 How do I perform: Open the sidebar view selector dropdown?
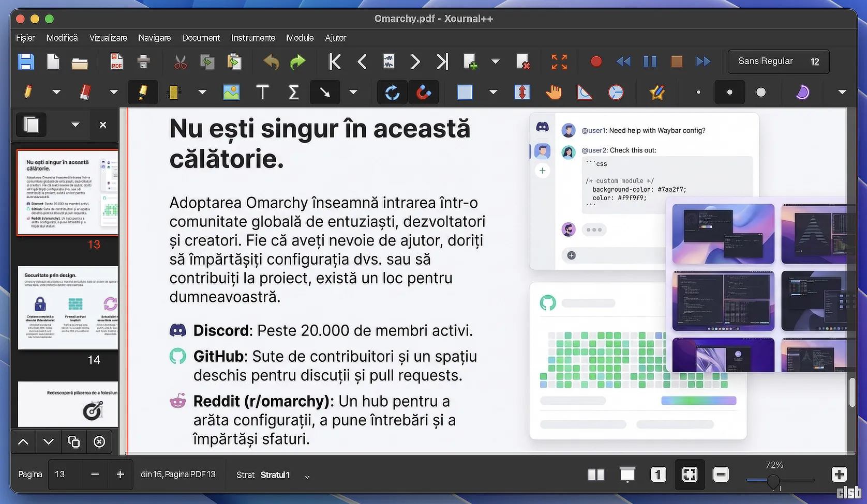pos(76,125)
